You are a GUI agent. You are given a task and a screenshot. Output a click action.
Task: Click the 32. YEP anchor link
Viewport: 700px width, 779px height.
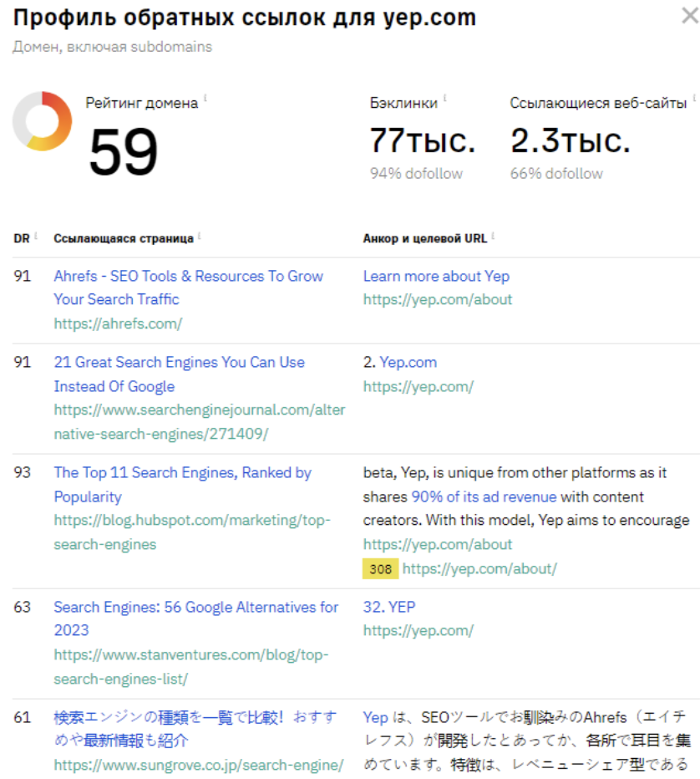pos(389,607)
